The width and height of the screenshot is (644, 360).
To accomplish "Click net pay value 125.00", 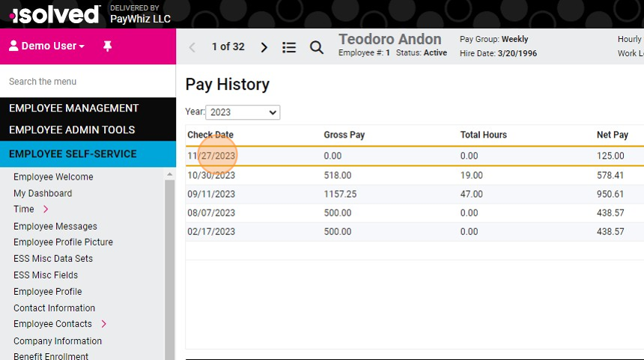I will [x=610, y=156].
